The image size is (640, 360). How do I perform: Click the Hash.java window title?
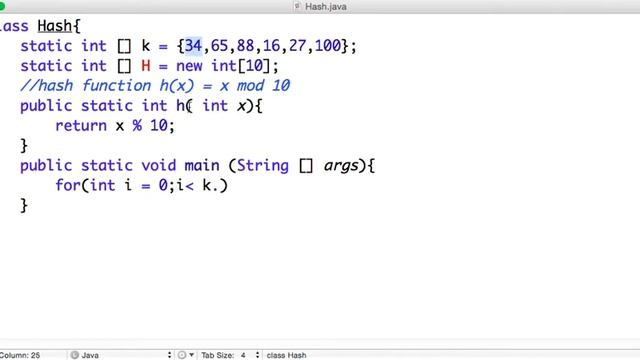click(x=326, y=7)
